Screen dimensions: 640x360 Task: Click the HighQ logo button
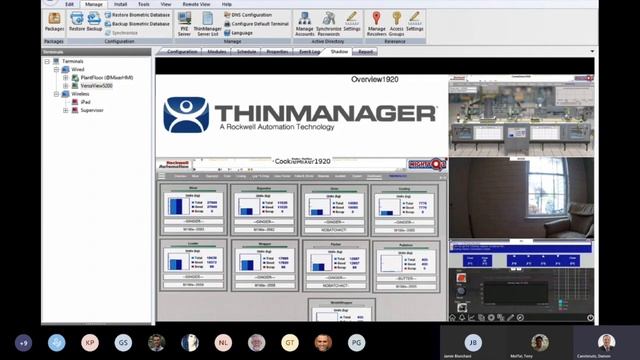427,164
